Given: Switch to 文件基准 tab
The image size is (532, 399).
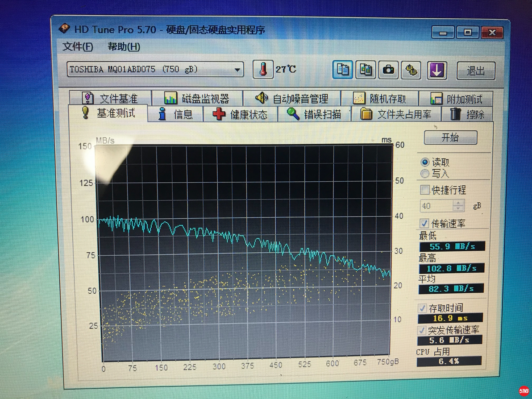Looking at the screenshot, I should pos(110,98).
